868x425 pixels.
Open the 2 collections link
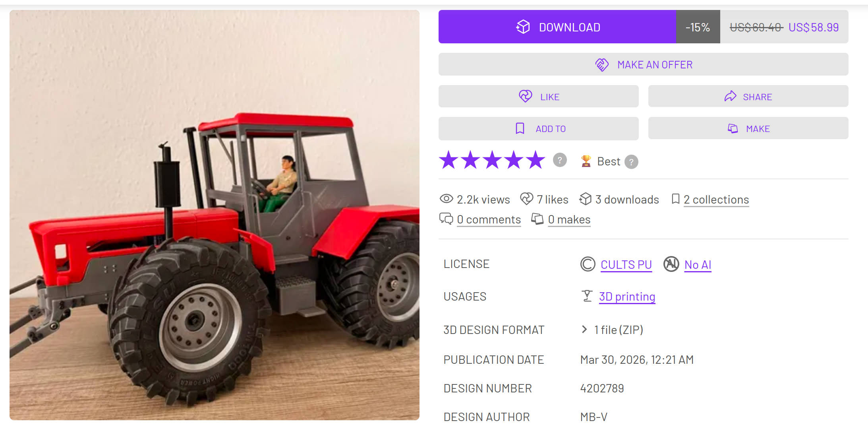point(716,200)
